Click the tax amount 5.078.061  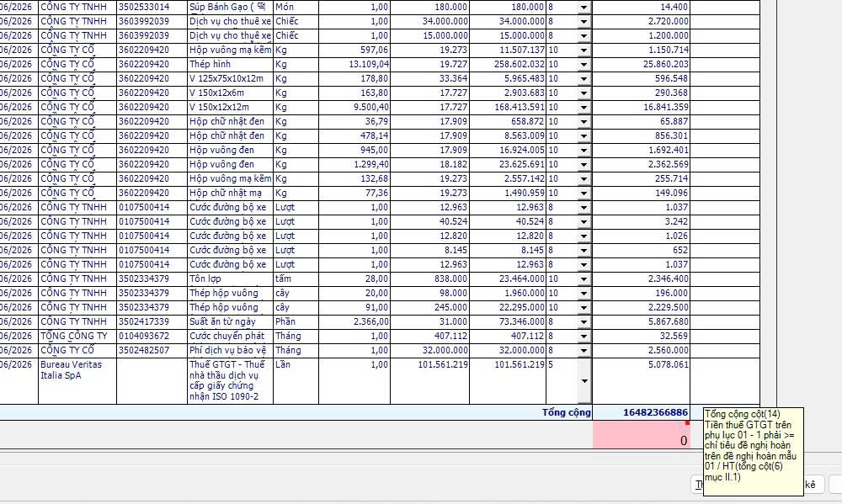(x=641, y=381)
